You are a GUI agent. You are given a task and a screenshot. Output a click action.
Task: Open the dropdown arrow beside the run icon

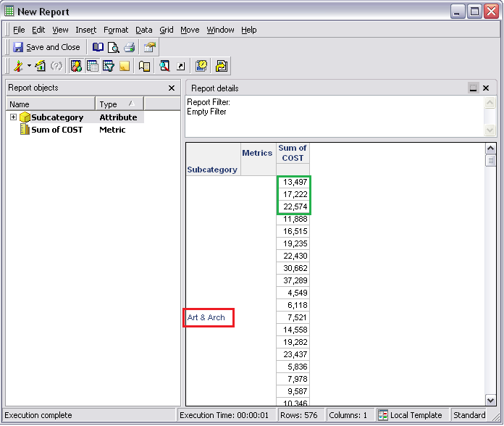29,66
